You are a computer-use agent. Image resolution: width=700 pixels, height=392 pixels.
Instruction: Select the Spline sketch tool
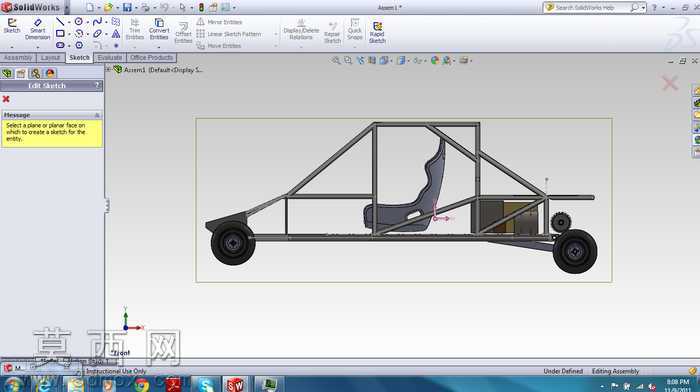[97, 21]
